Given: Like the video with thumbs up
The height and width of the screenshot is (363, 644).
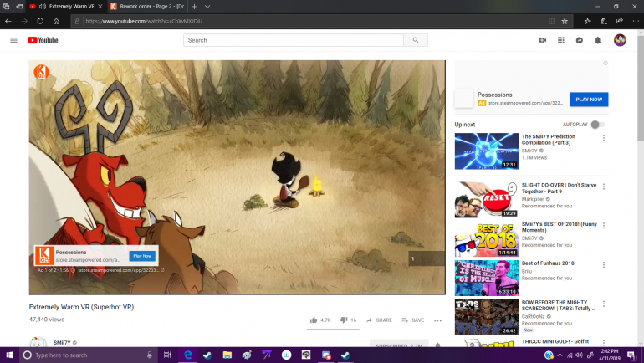Looking at the screenshot, I should point(314,320).
